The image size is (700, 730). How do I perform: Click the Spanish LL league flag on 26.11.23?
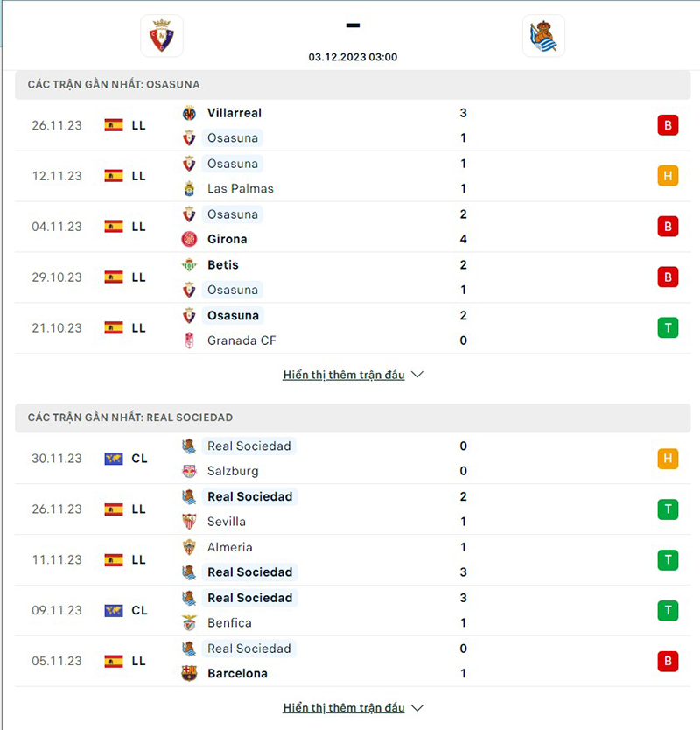pos(114,125)
